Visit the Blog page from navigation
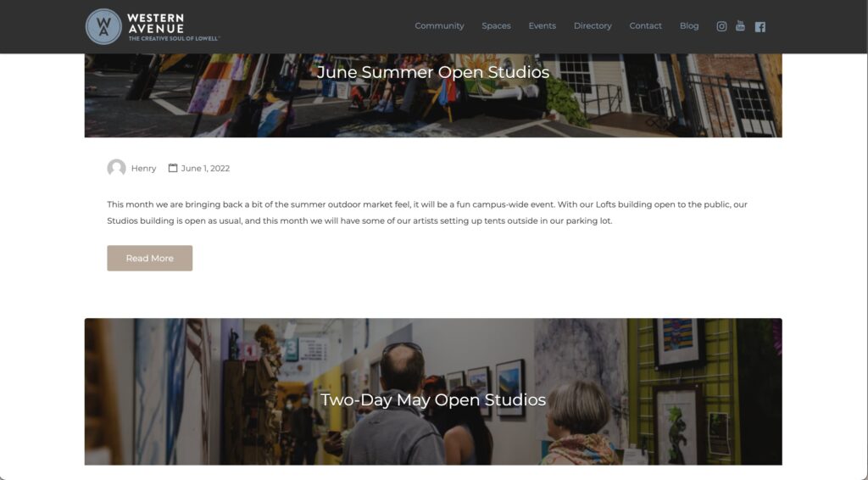868x480 pixels. (x=689, y=26)
